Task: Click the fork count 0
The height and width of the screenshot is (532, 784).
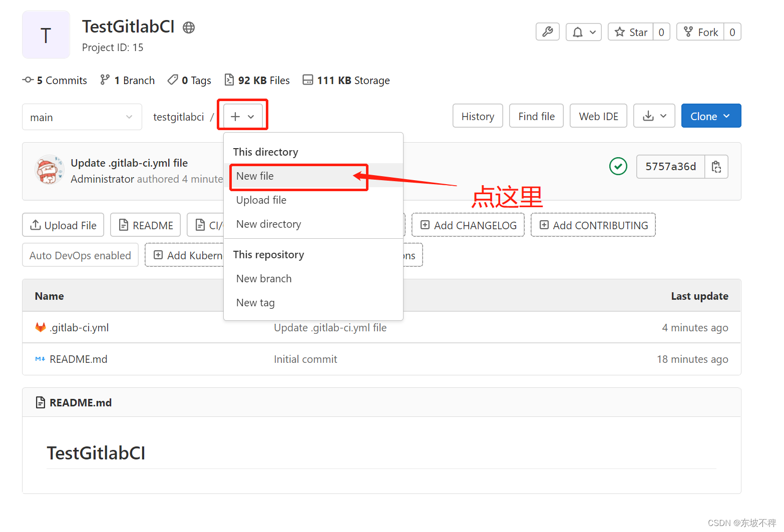Action: pos(732,32)
